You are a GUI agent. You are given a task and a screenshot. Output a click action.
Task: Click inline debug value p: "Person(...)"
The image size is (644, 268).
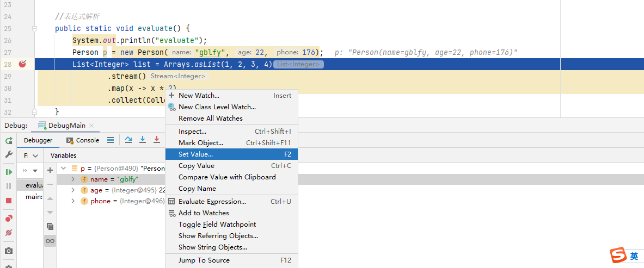point(426,53)
